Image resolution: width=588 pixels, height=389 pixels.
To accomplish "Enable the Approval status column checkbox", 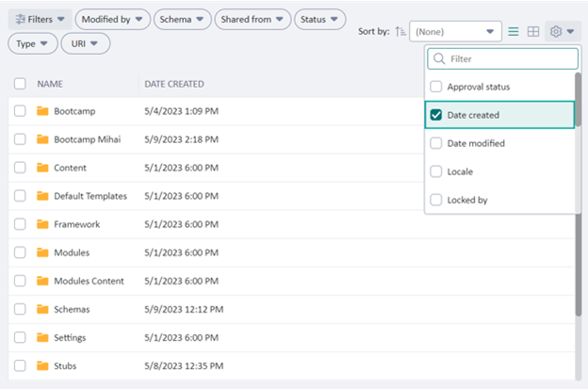I will click(436, 87).
